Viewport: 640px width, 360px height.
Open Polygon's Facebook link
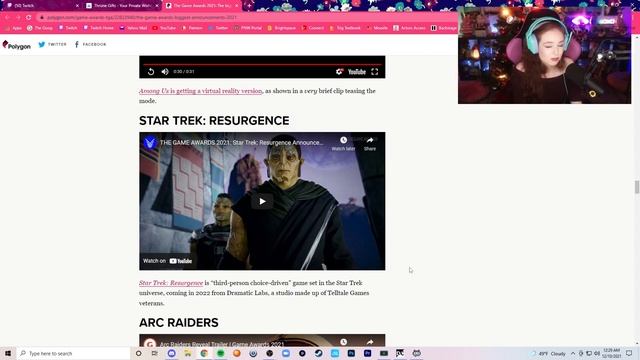[90, 44]
